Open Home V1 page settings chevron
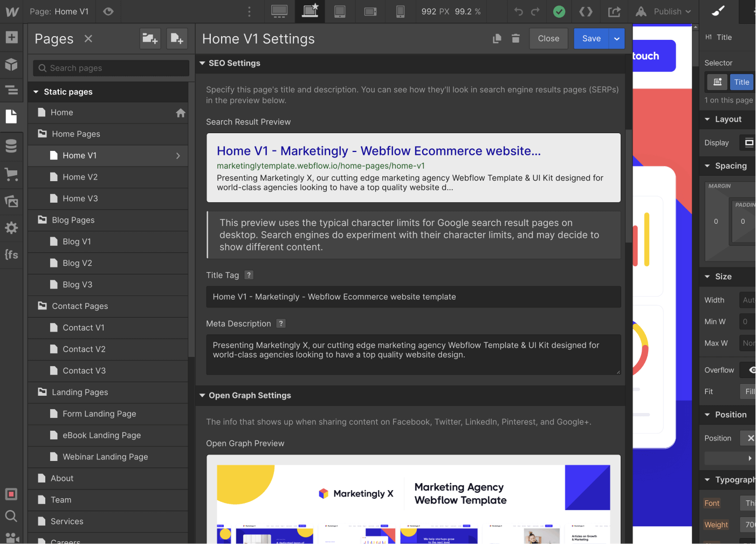756x544 pixels. coord(178,156)
